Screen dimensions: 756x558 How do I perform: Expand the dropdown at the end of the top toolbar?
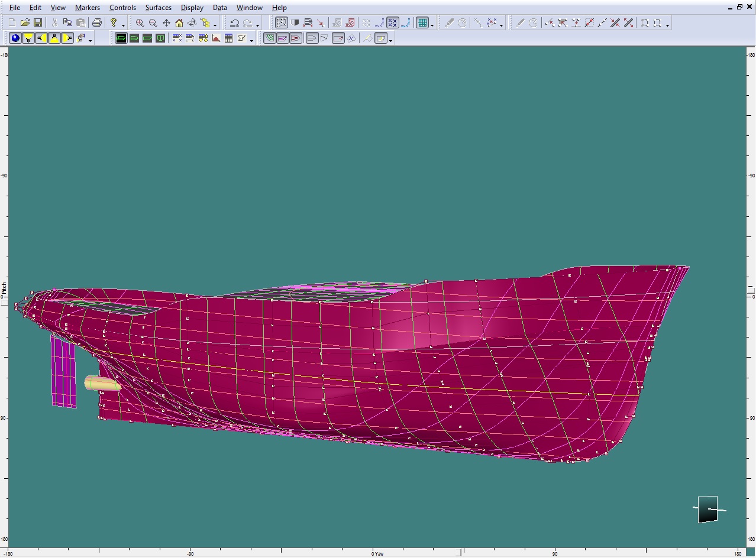coord(668,24)
